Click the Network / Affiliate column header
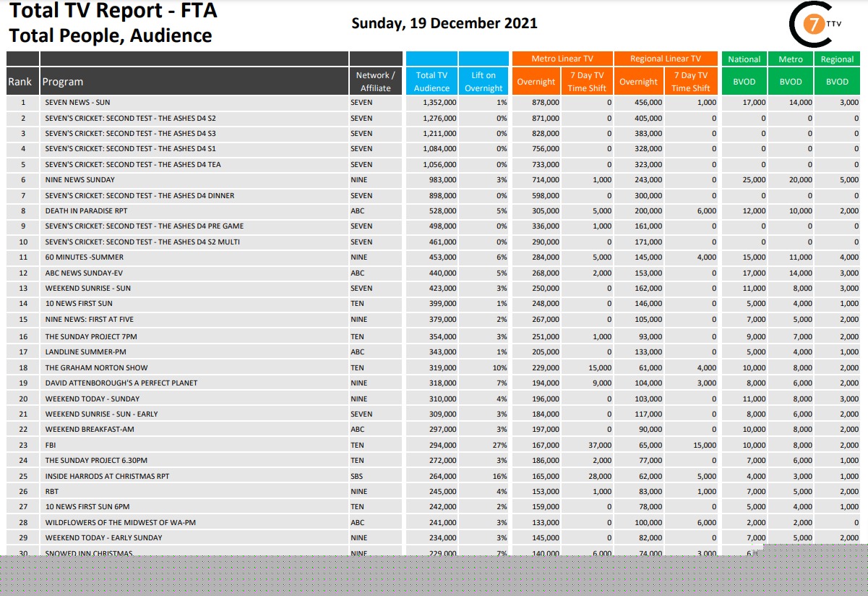868x596 pixels. click(375, 82)
